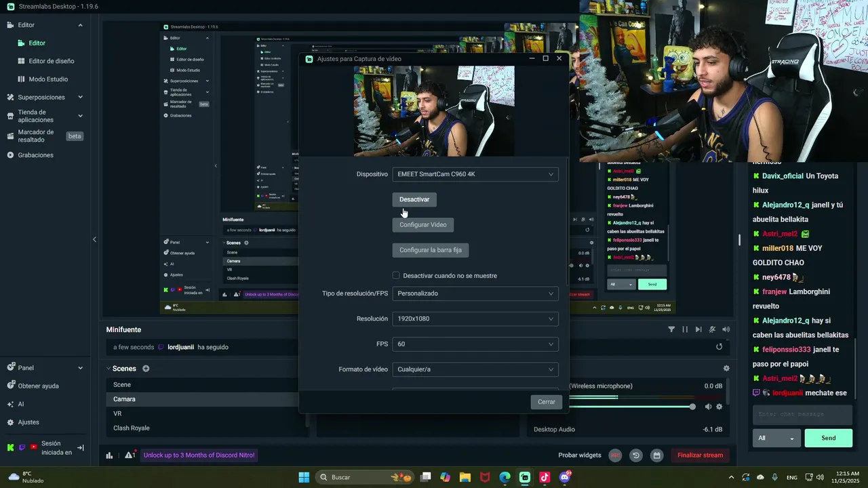Open the chat All filter dropdown
868x488 pixels.
pos(776,438)
